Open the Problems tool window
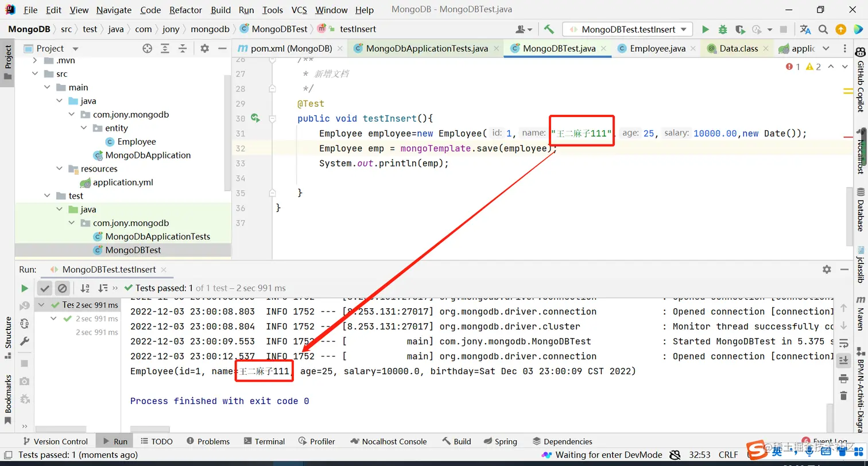This screenshot has height=466, width=868. tap(208, 441)
